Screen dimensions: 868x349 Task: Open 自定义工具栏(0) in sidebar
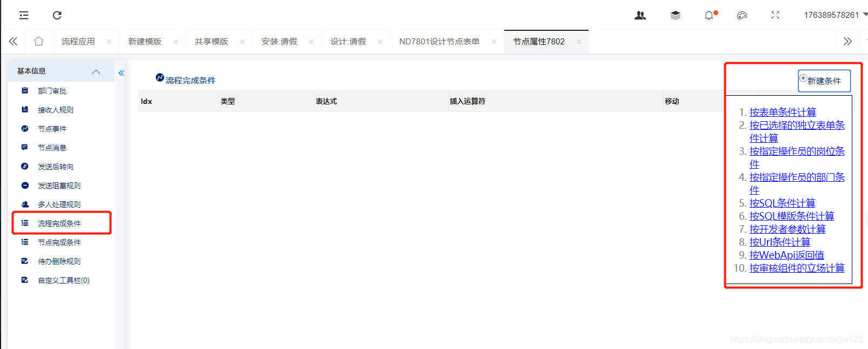pos(64,280)
